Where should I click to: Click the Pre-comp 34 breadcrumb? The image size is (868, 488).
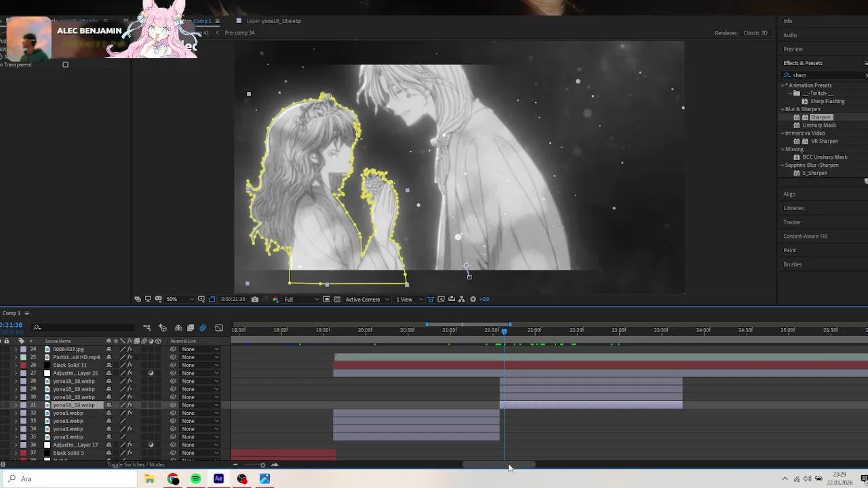click(x=239, y=33)
